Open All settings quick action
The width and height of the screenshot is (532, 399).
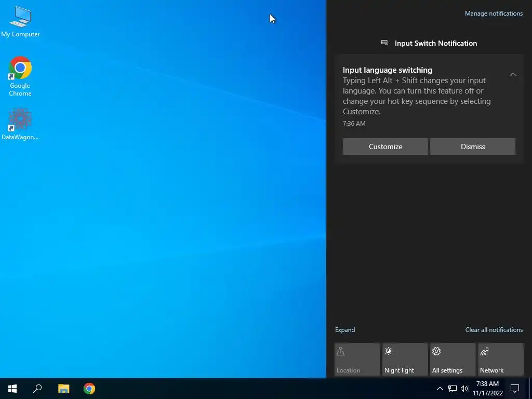[x=453, y=360]
